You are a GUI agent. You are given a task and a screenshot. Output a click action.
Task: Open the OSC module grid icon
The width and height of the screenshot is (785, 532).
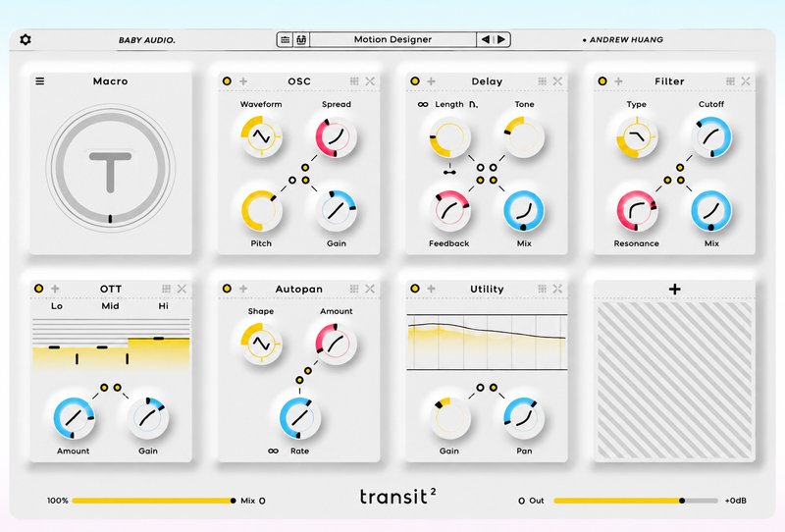click(x=354, y=81)
